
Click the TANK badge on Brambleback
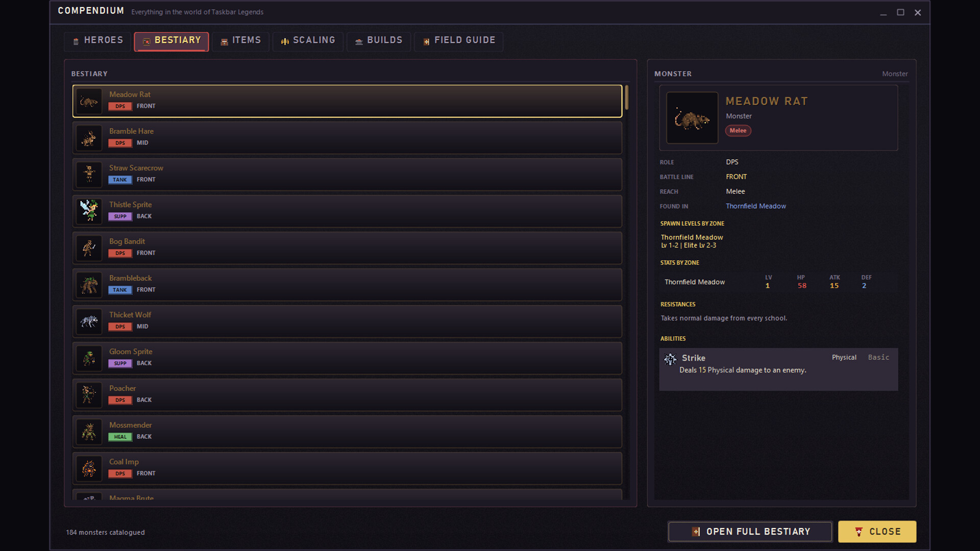tap(120, 290)
